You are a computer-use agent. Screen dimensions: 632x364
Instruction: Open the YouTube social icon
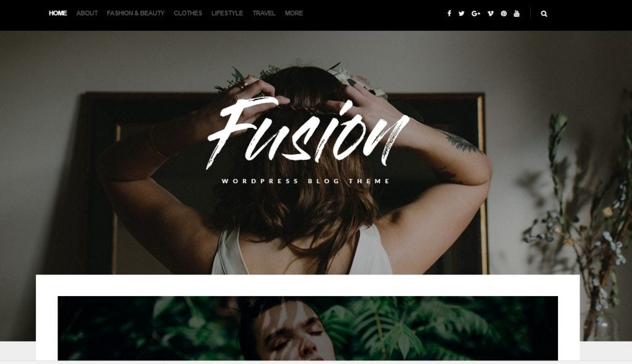[x=517, y=14]
